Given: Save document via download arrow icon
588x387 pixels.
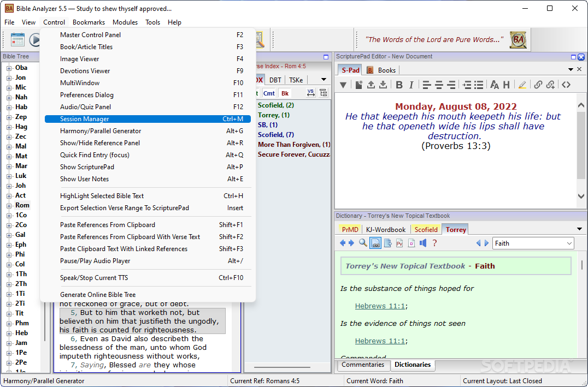Looking at the screenshot, I should pos(383,85).
